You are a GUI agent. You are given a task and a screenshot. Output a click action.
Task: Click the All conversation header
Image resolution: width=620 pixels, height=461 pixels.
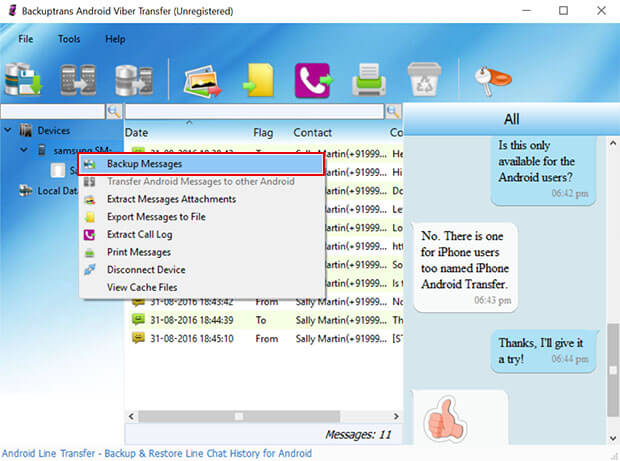[511, 119]
